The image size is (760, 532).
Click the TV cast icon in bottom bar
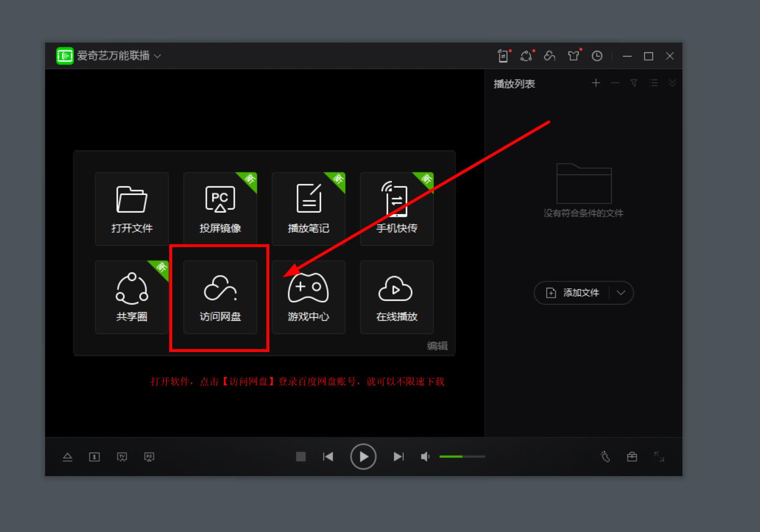click(122, 457)
